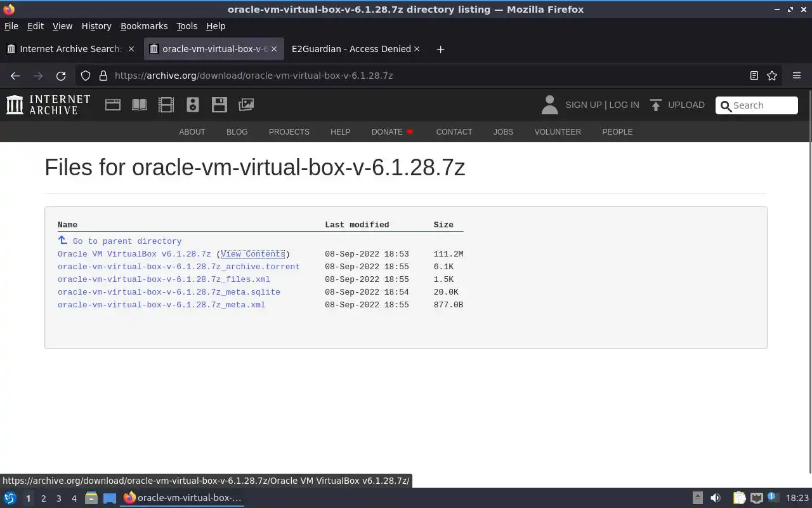
Task: Close the Internet Archive Search tab
Action: (131, 49)
